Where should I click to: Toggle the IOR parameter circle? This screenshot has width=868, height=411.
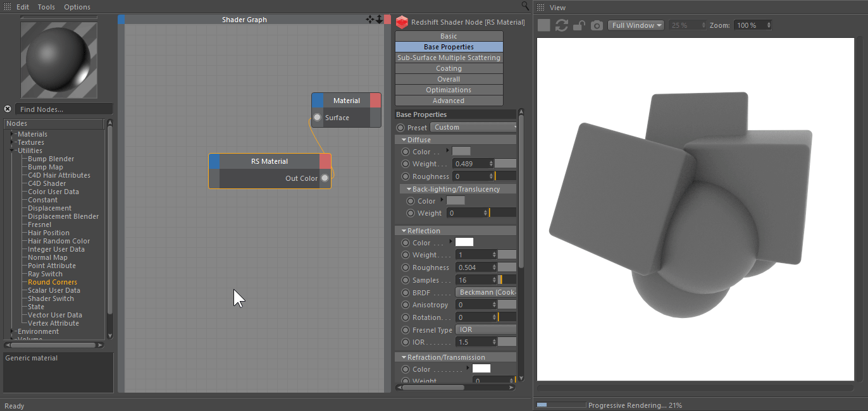[406, 342]
